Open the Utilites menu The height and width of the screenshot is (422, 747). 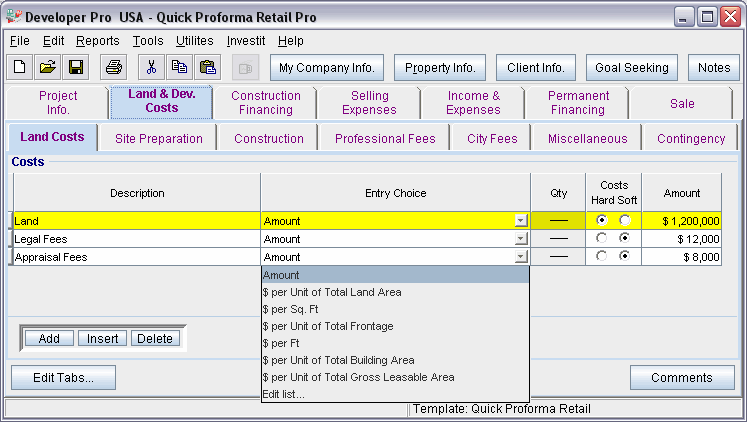tap(194, 41)
